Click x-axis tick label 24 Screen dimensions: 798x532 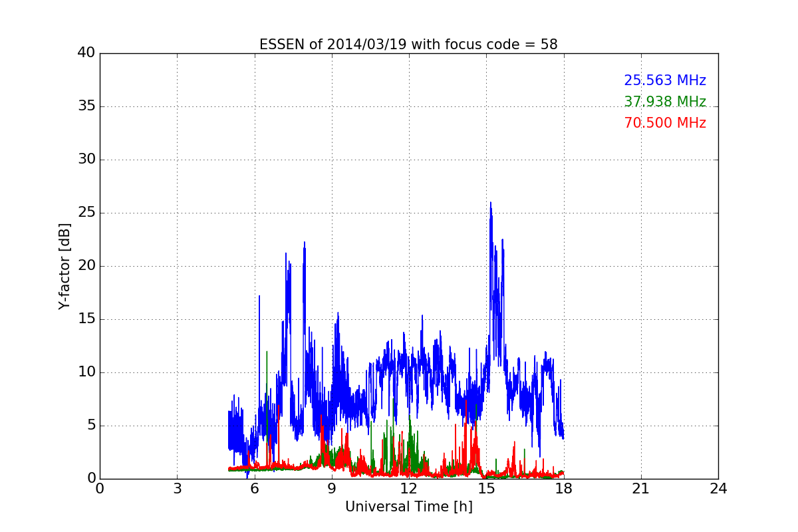pyautogui.click(x=718, y=489)
